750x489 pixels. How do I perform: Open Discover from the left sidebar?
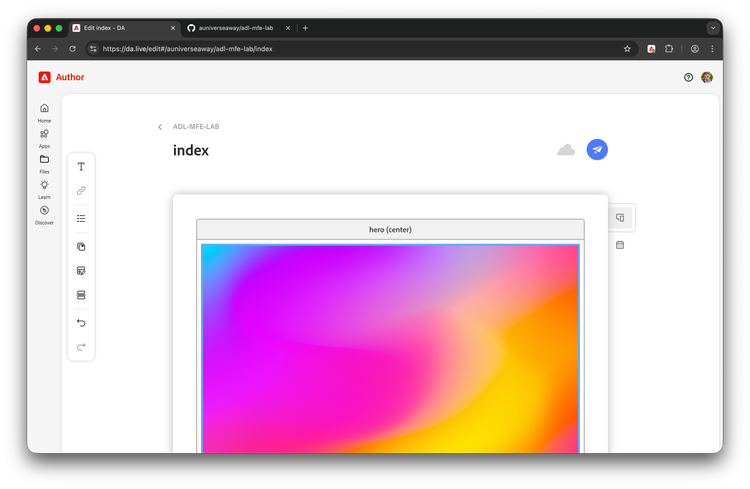[x=44, y=214]
